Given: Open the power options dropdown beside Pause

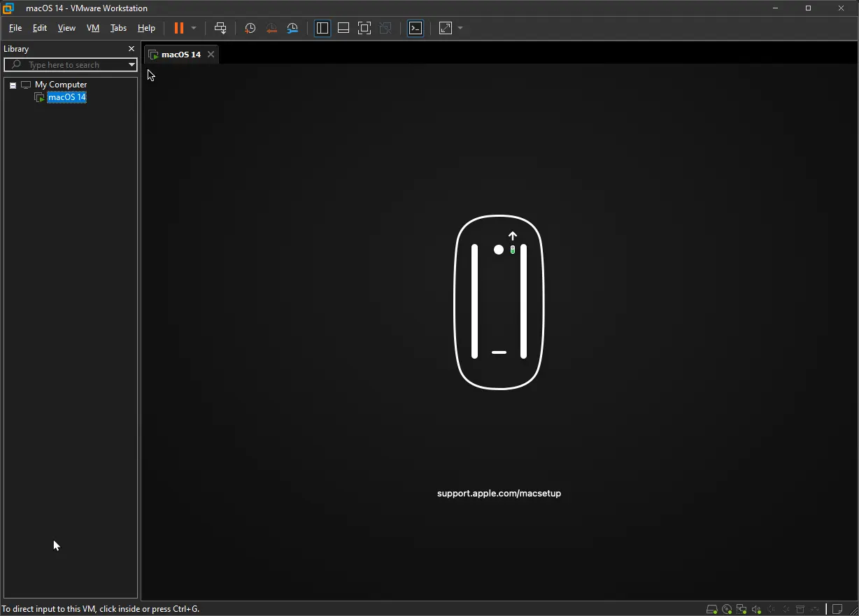Looking at the screenshot, I should tap(194, 28).
